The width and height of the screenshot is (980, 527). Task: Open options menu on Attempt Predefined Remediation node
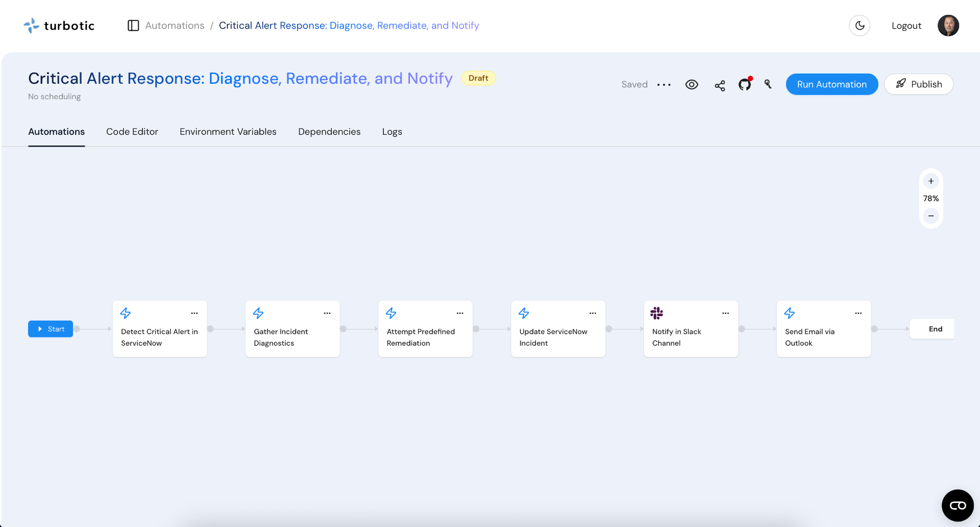(460, 313)
